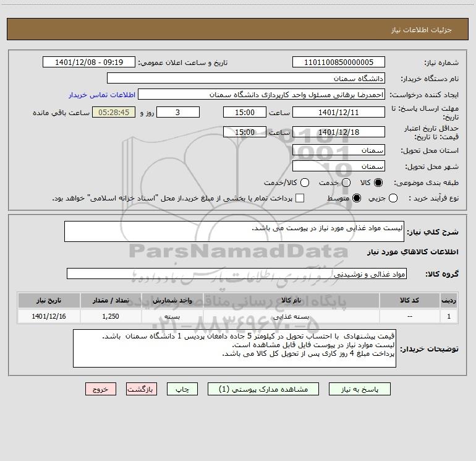Screen dimensions: 476x461
Task: Click the need date cell 1401/12/16
Action: (x=49, y=316)
